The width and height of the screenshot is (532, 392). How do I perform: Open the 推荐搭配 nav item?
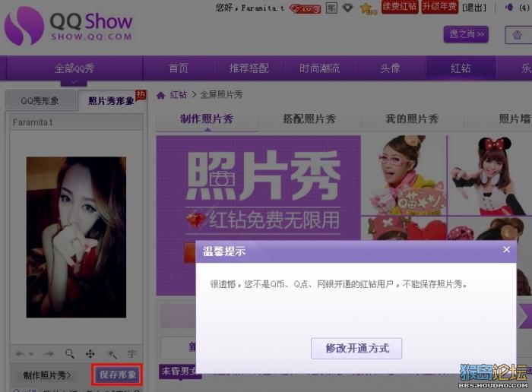click(249, 68)
